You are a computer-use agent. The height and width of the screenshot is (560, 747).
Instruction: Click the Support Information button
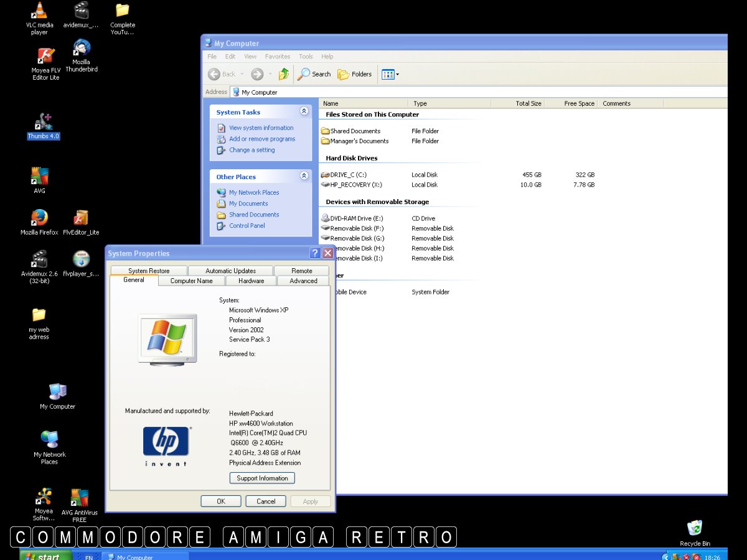pos(262,478)
